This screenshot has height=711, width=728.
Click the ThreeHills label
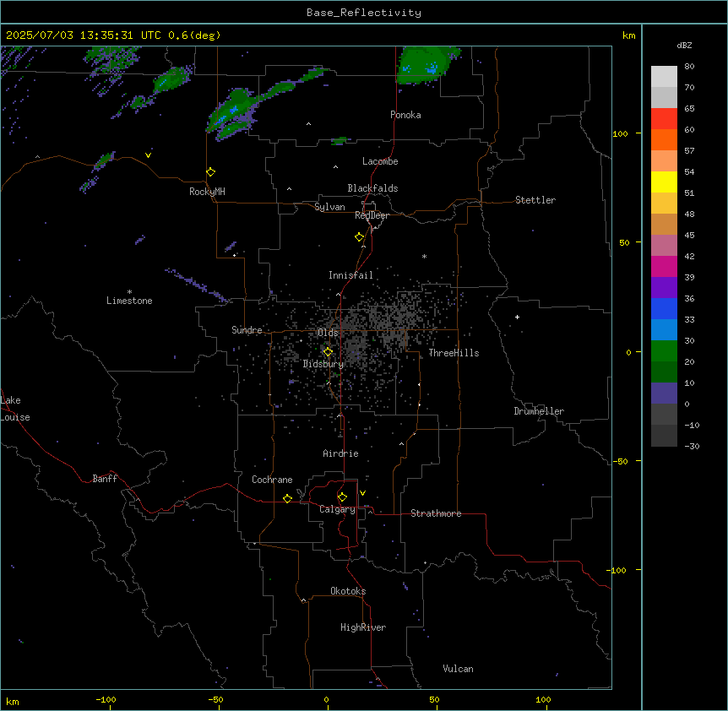[x=454, y=353]
